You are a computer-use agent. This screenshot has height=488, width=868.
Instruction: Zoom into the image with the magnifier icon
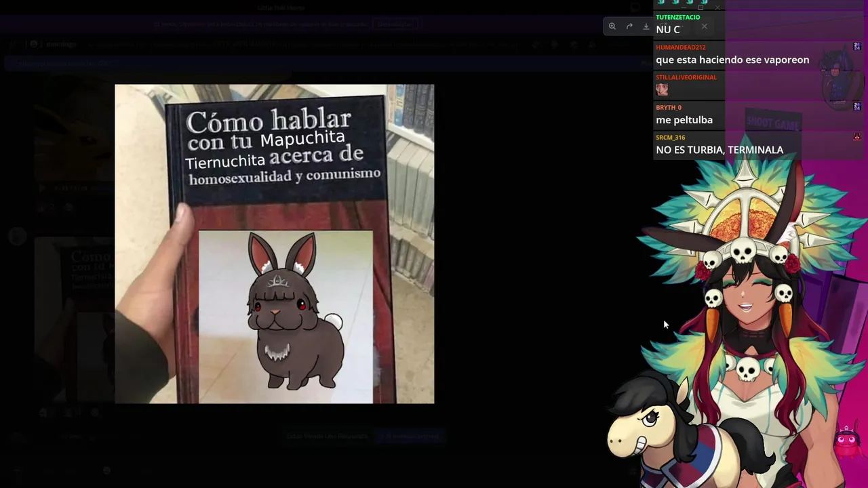point(612,26)
